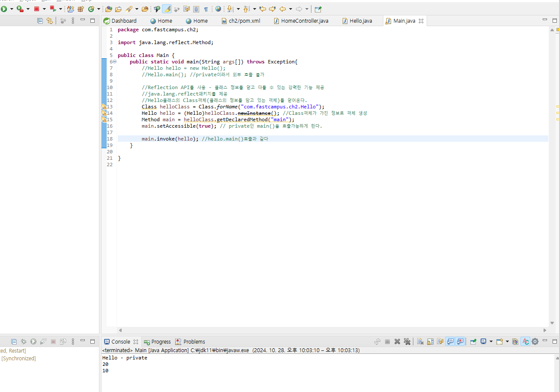Image resolution: width=559 pixels, height=392 pixels.
Task: Open the Next Annotation dropdown arrow
Action: 238,9
